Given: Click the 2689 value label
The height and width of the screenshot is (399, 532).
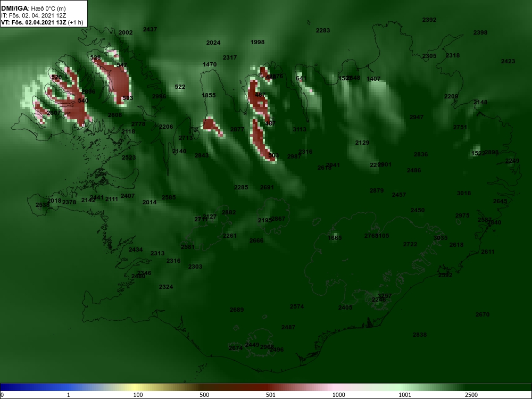Looking at the screenshot, I should pos(237,310).
